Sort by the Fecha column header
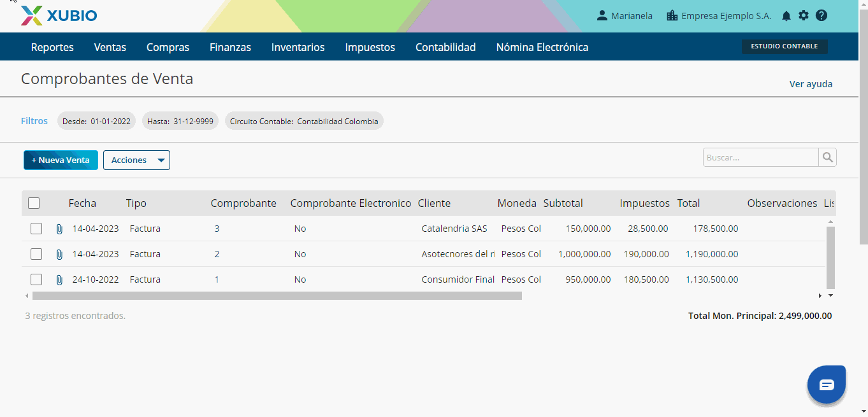 pos(82,203)
